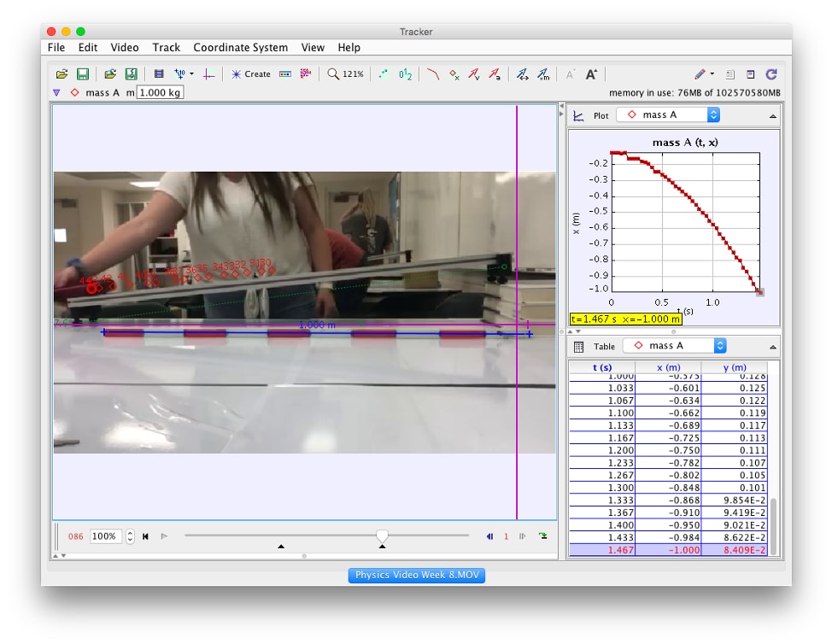Click the t (s) column header
Viewport: 832px width, 644px height.
click(602, 367)
